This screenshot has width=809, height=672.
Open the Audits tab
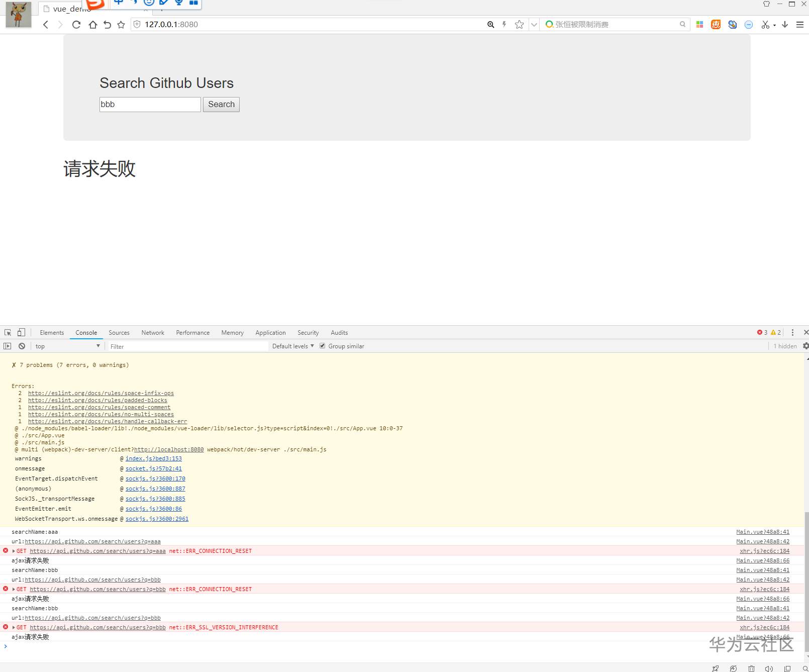tap(339, 333)
